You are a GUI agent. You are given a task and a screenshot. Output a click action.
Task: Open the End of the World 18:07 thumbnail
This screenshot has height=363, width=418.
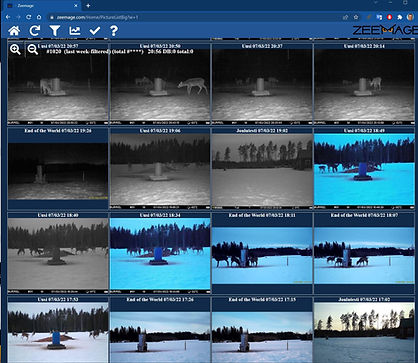[x=364, y=256]
